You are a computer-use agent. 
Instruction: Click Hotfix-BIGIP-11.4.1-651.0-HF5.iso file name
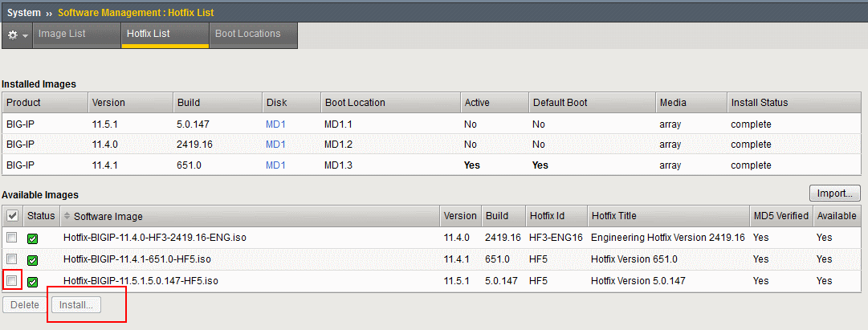(137, 259)
